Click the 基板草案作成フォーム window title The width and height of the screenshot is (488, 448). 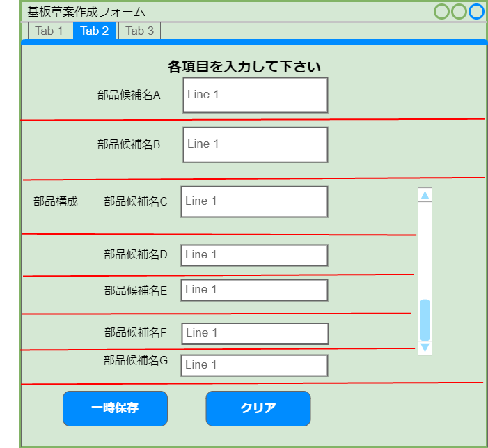(86, 12)
